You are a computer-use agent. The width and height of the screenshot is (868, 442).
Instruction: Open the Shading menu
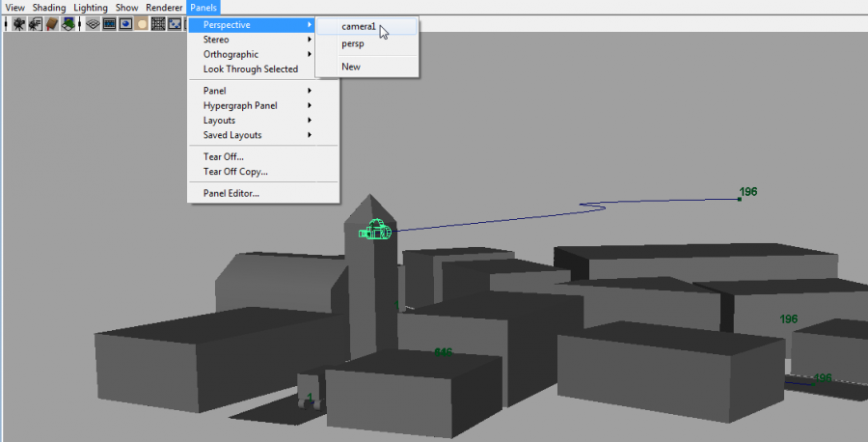coord(49,8)
